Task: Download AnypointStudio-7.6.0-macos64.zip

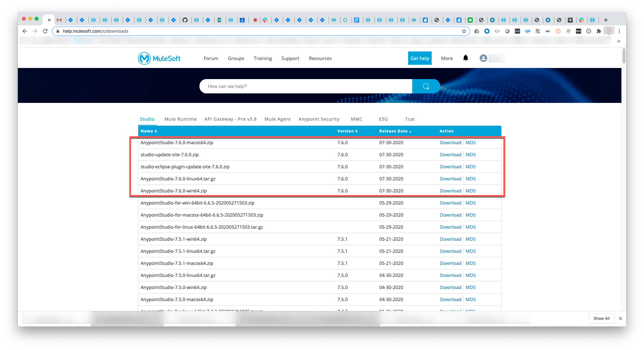Action: tap(450, 143)
